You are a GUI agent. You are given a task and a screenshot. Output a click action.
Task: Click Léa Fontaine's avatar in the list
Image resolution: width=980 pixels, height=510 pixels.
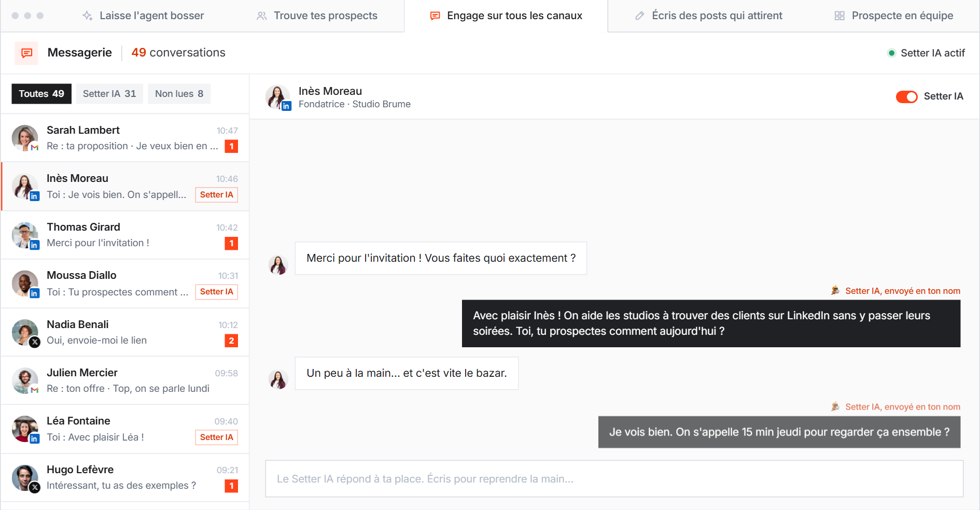pos(25,429)
